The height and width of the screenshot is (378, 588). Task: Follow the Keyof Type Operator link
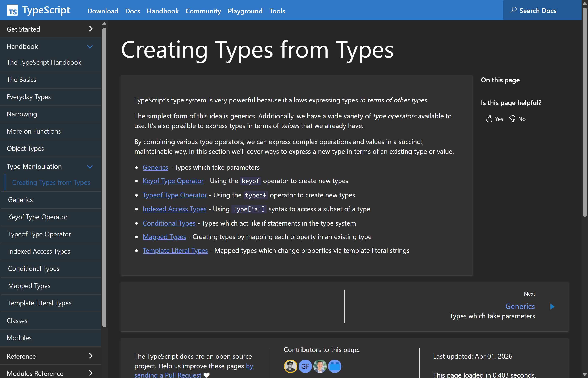pyautogui.click(x=173, y=181)
